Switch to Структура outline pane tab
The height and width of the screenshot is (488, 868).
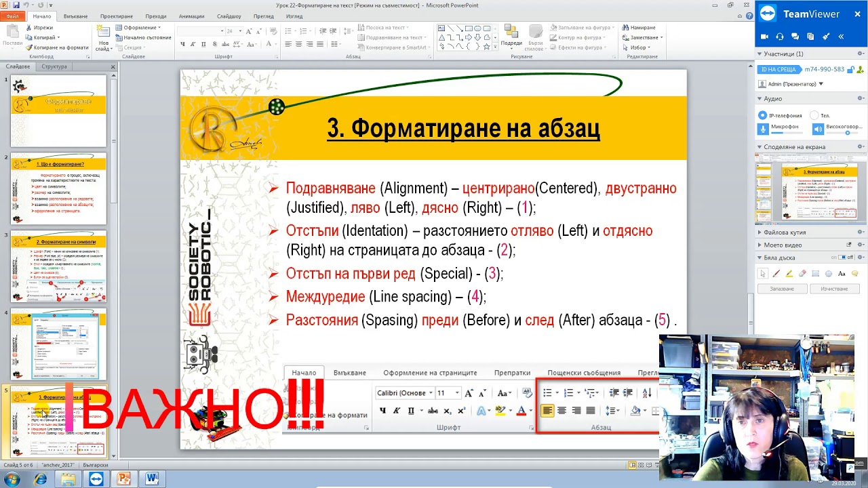pos(54,66)
